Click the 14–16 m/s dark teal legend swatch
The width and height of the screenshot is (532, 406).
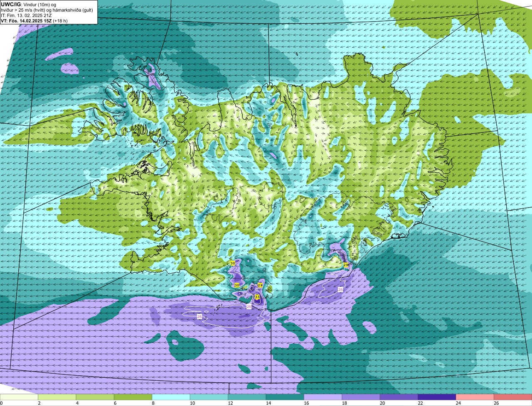285,397
